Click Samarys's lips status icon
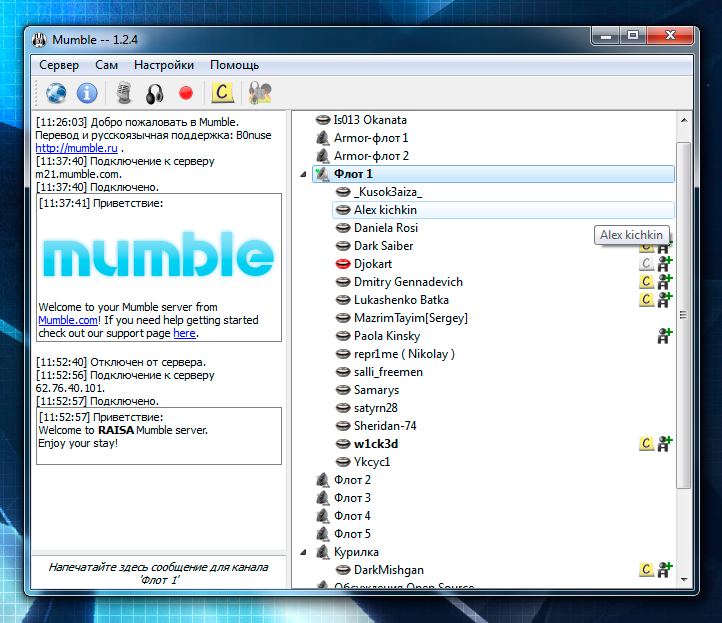The height and width of the screenshot is (623, 722). (343, 390)
